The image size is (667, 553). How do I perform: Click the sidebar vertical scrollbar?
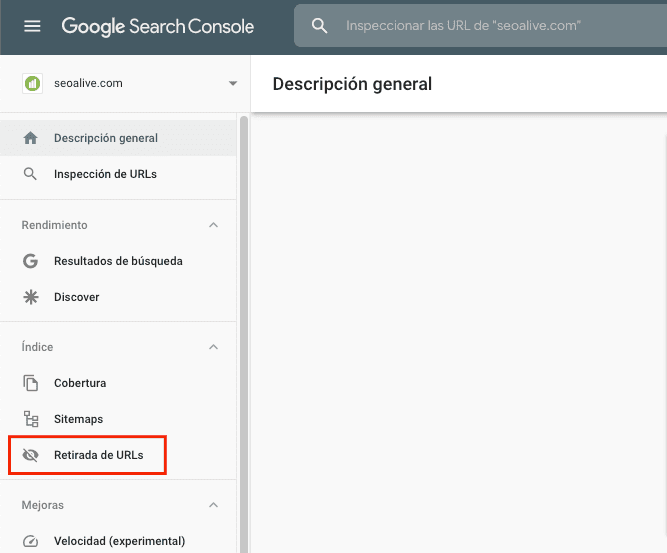click(x=244, y=334)
